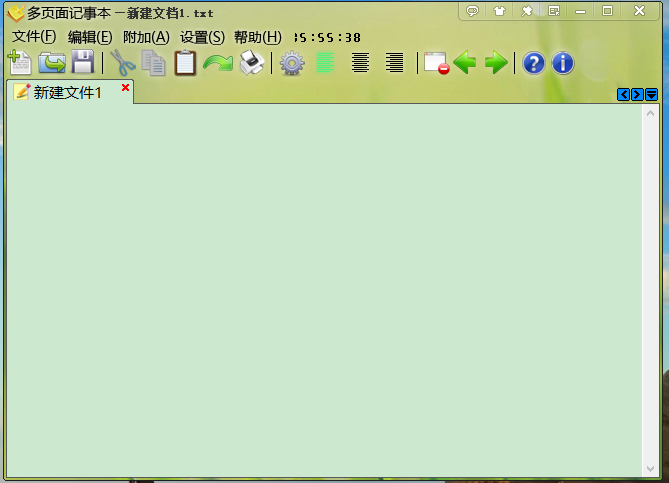Open the 设置(S) menu
The width and height of the screenshot is (669, 483).
pos(202,37)
